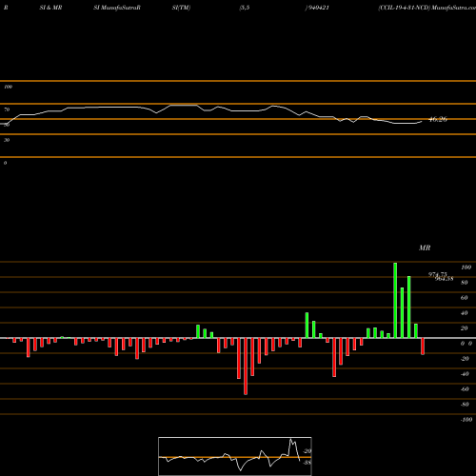Click the MR axis label -40

465,374
